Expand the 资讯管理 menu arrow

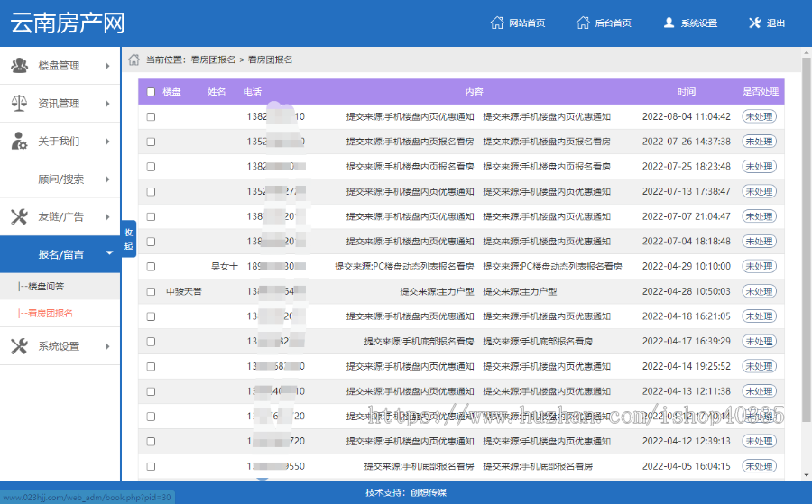click(107, 104)
